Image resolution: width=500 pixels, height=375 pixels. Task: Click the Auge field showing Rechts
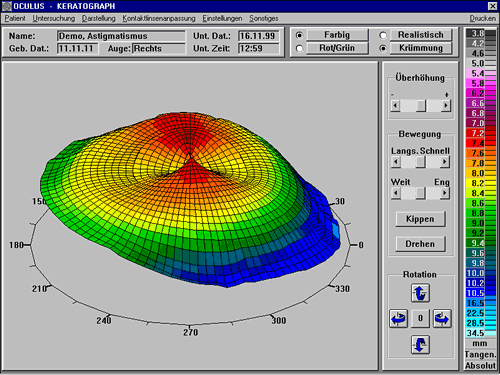[x=159, y=49]
